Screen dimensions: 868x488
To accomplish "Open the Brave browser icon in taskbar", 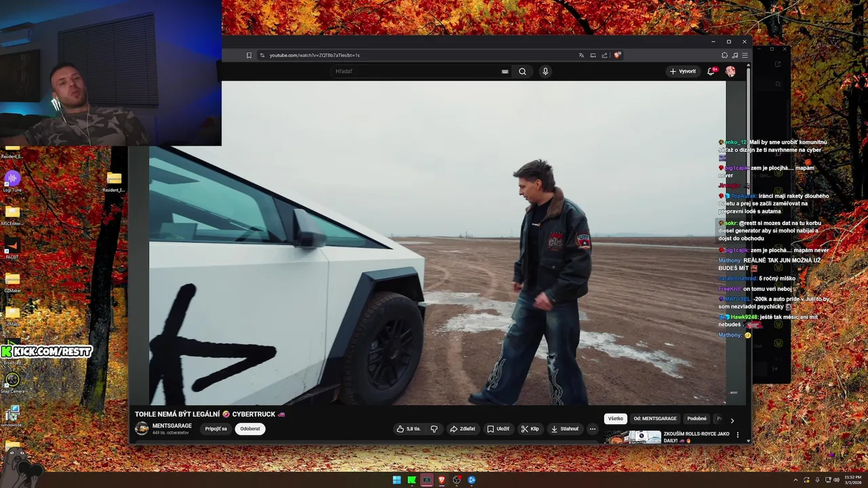I will pyautogui.click(x=441, y=480).
